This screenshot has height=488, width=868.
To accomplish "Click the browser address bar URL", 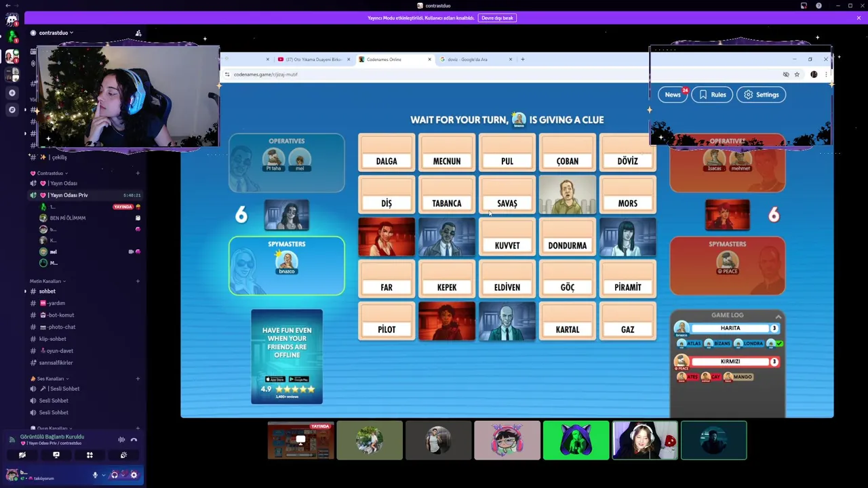I will (x=266, y=75).
